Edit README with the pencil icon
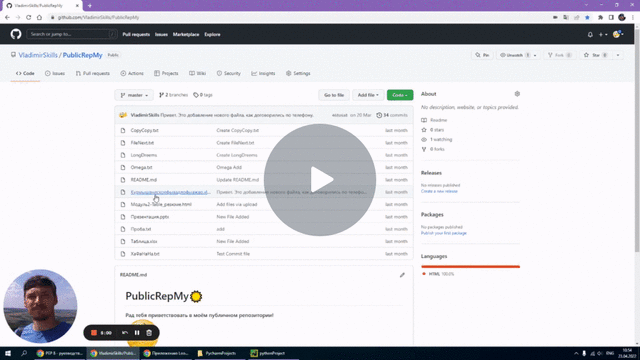The width and height of the screenshot is (640, 360). tap(402, 275)
